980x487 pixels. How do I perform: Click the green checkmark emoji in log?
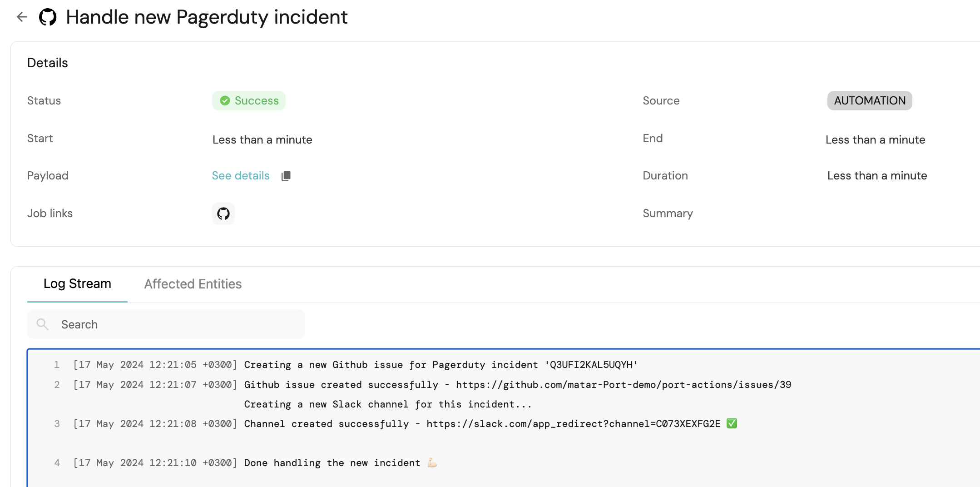(732, 423)
